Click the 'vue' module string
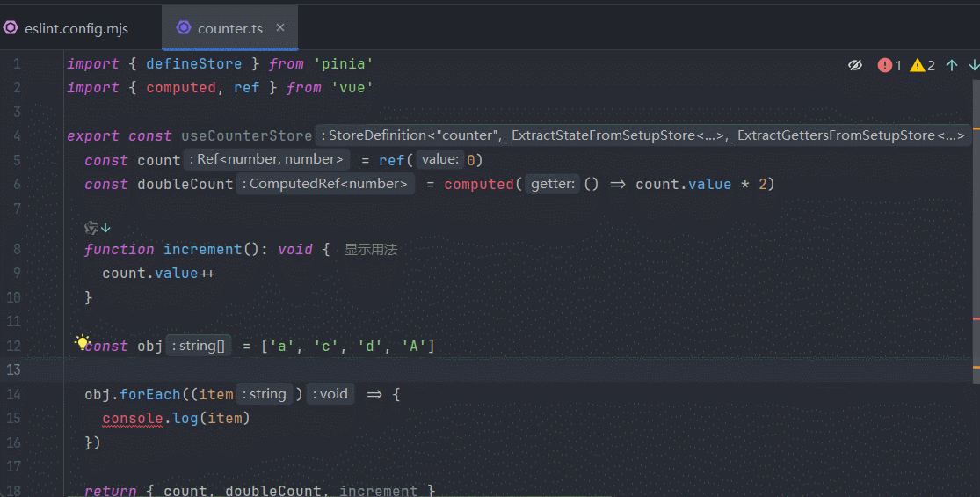The width and height of the screenshot is (980, 497). click(x=352, y=87)
